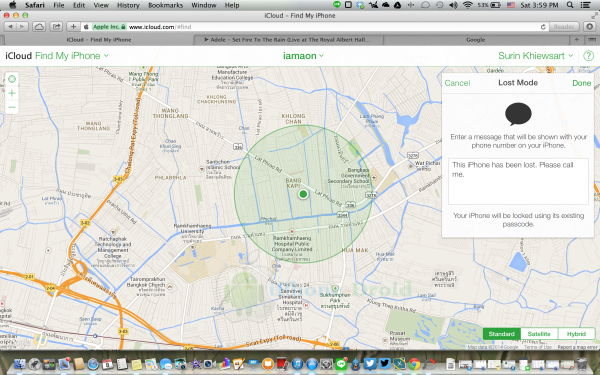The image size is (600, 375).
Task: Click the lost message text field
Action: pyautogui.click(x=518, y=181)
